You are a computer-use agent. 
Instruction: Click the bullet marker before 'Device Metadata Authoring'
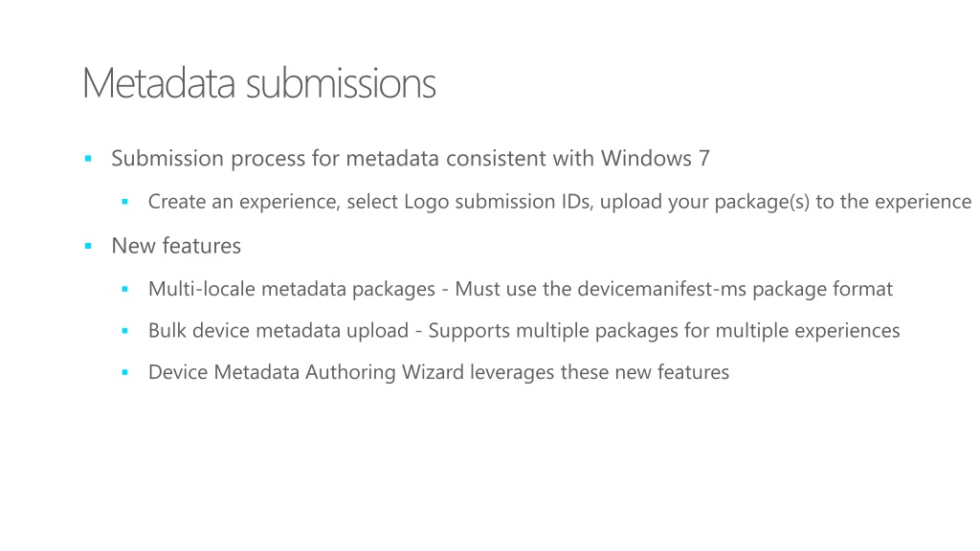pyautogui.click(x=125, y=372)
